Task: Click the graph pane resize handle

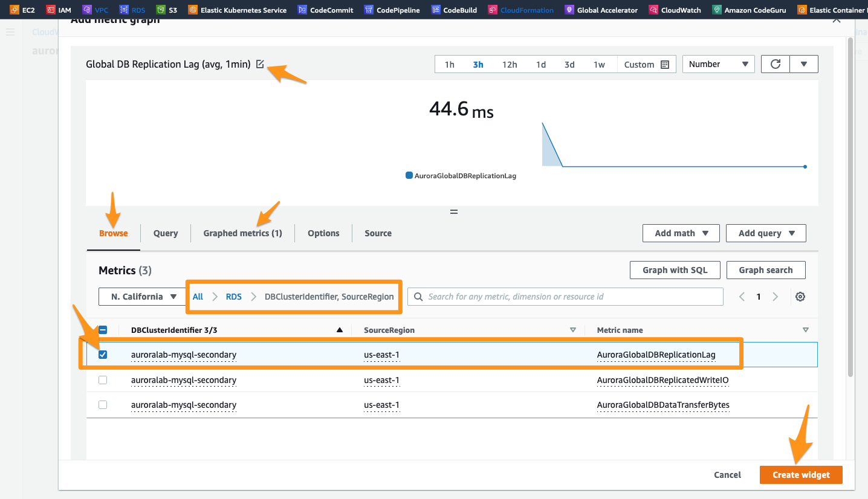Action: click(454, 212)
